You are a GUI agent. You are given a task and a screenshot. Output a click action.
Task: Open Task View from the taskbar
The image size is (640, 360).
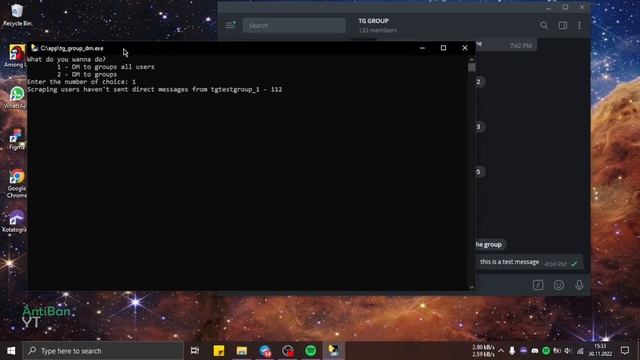[195, 351]
